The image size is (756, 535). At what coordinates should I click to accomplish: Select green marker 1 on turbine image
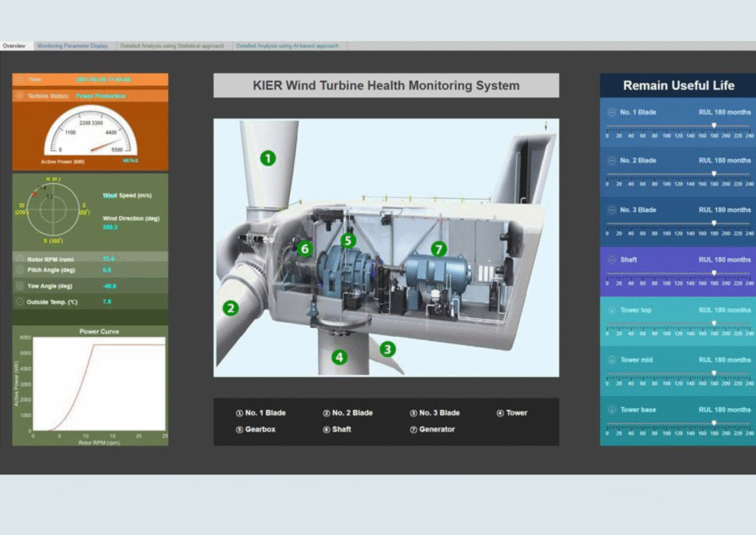[268, 157]
